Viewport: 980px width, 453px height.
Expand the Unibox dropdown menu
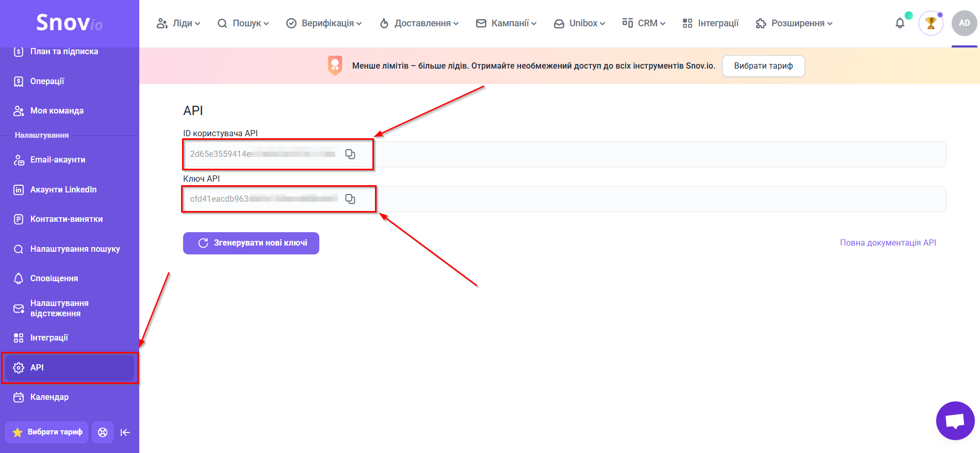tap(579, 23)
